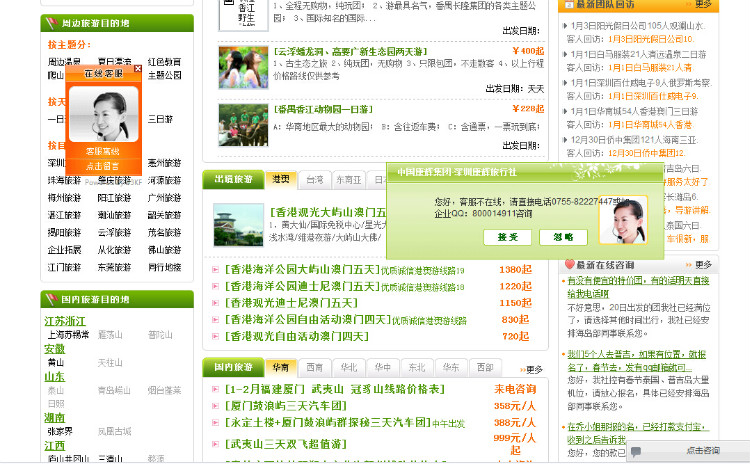The height and width of the screenshot is (464, 750).
Task: Open the 安徽 region heading link
Action: point(55,349)
